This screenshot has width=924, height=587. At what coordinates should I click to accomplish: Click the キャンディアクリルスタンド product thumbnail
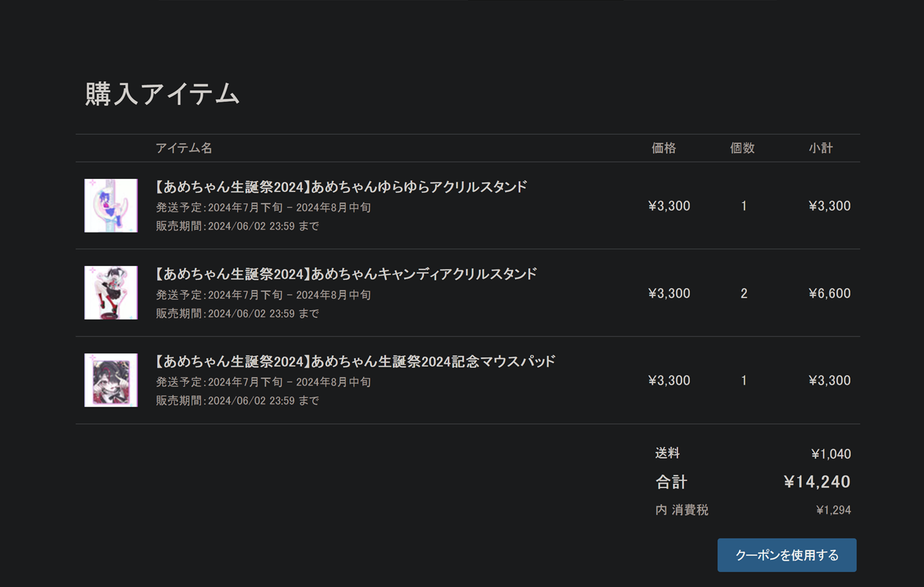point(111,293)
